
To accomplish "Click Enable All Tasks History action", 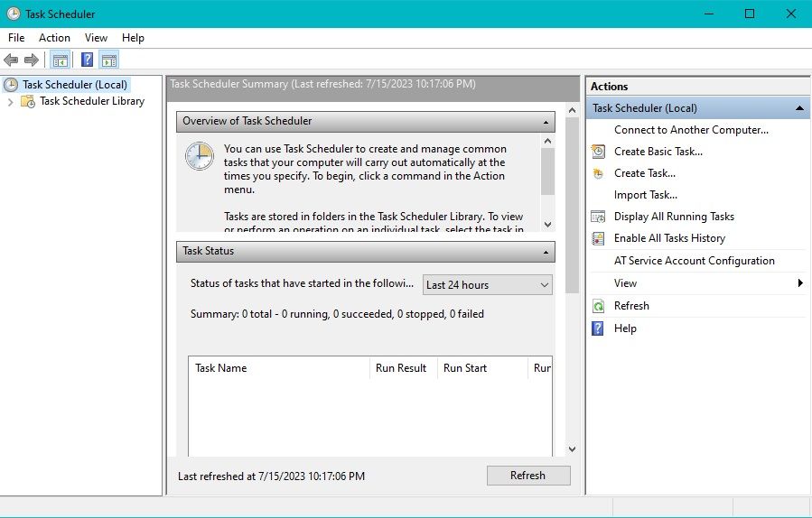I will point(669,238).
